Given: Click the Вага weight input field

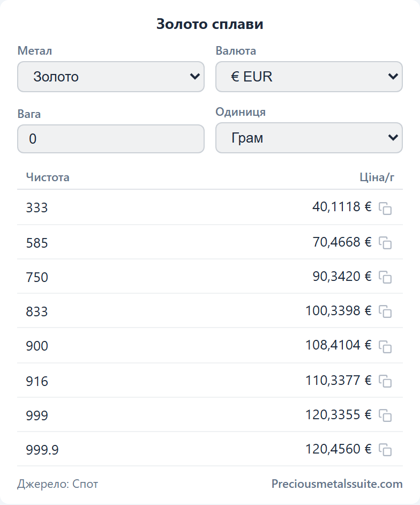Looking at the screenshot, I should tap(111, 139).
